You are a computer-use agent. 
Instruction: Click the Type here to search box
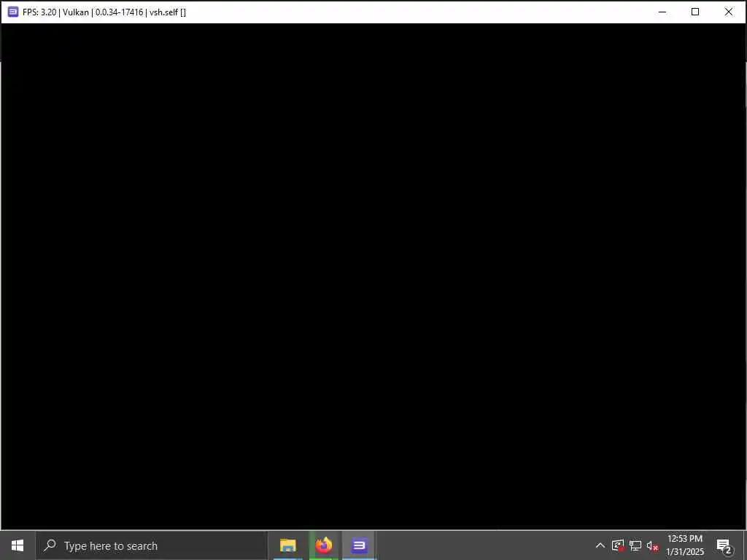tap(152, 545)
